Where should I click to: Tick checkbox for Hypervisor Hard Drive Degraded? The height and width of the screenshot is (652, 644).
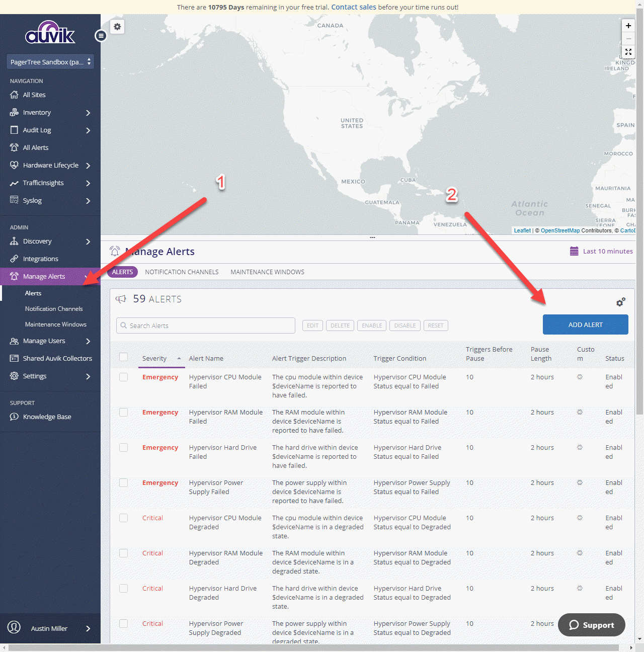coord(123,589)
